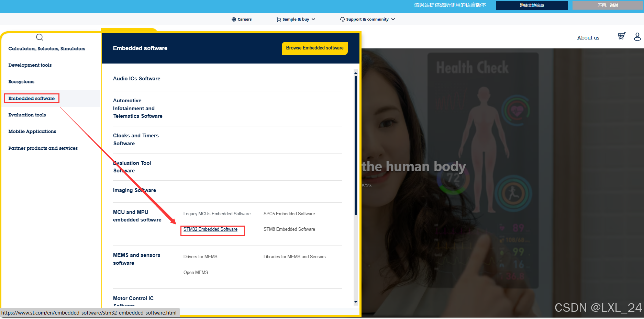Open MCU and MPU embedded software
644x319 pixels.
(137, 216)
